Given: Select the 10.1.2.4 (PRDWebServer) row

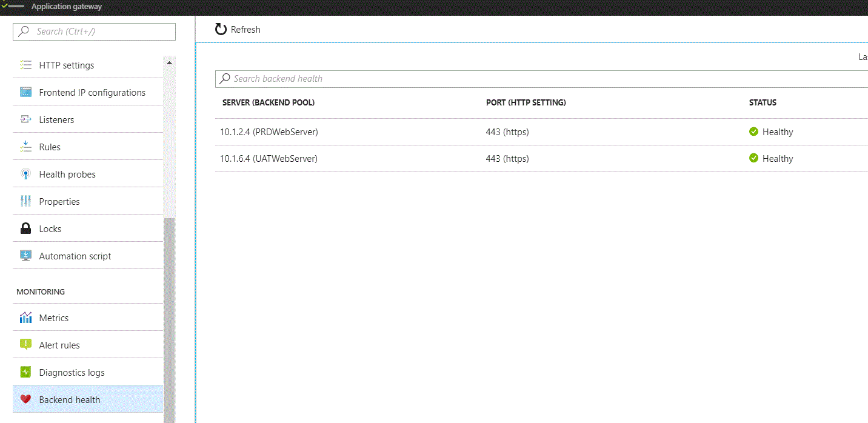Looking at the screenshot, I should point(541,132).
